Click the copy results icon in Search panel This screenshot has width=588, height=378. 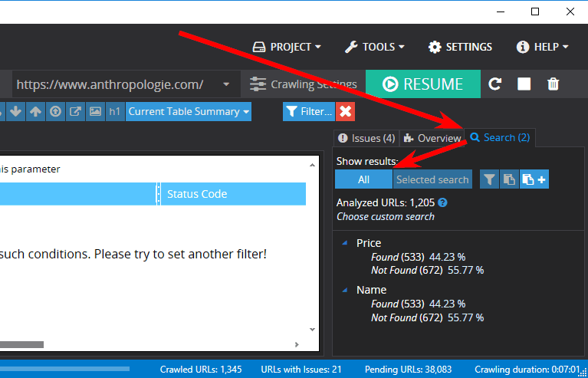[x=509, y=179]
